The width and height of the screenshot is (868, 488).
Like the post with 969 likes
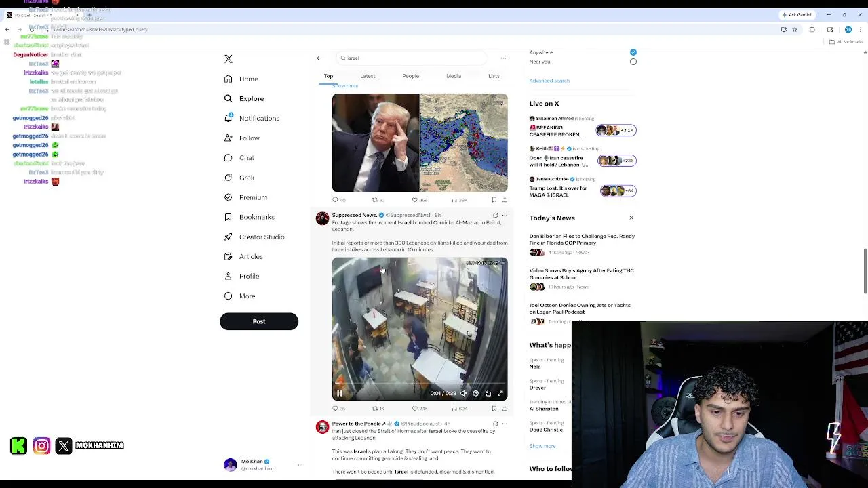[420, 200]
